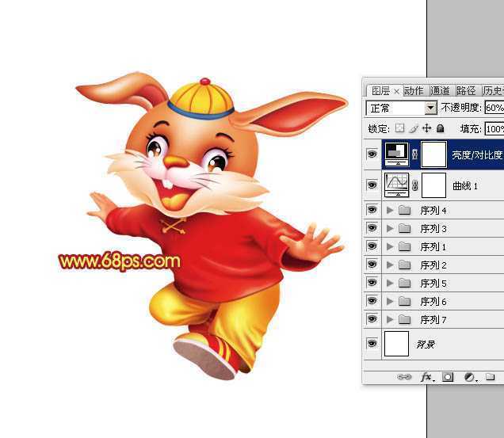Click folder icon of 序列 5 group

404,284
